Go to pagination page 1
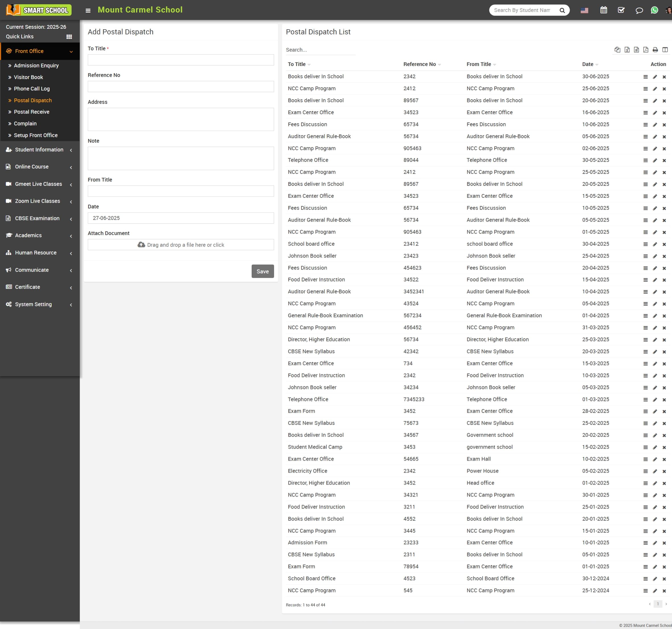Image resolution: width=672 pixels, height=629 pixels. 658,604
